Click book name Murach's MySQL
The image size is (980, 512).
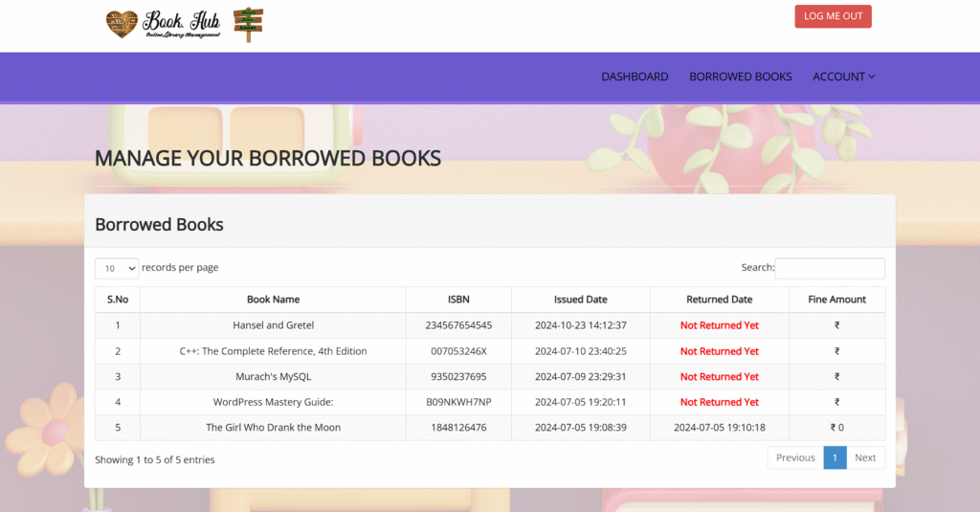point(273,376)
